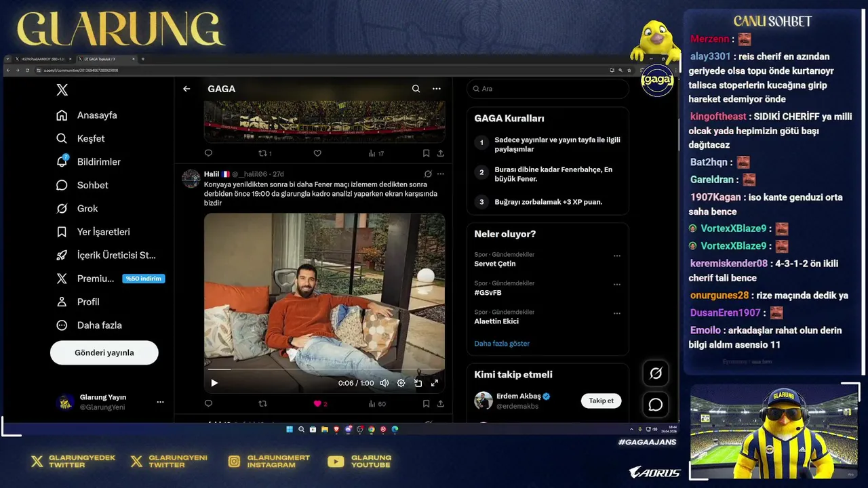868x488 pixels.
Task: Open Servet Çetin trend
Action: (495, 264)
